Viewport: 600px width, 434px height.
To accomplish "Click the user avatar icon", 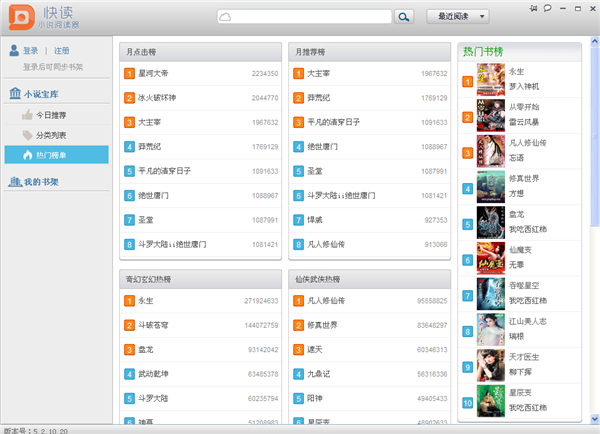I will 14,50.
